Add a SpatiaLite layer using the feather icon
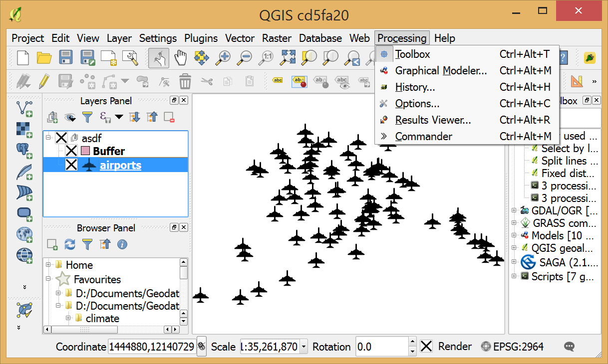 pyautogui.click(x=24, y=171)
